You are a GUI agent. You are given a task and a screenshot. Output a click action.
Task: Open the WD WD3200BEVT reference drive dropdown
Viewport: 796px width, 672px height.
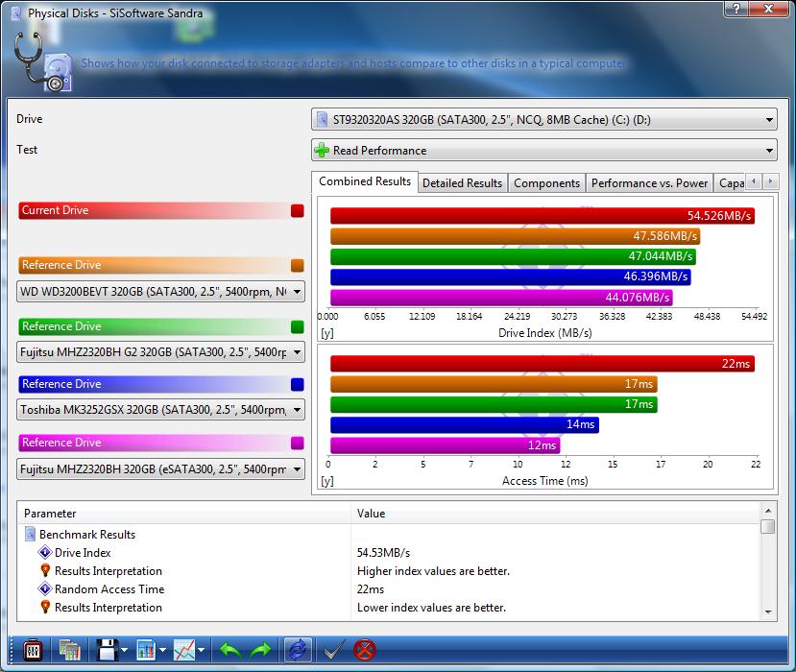coord(161,291)
